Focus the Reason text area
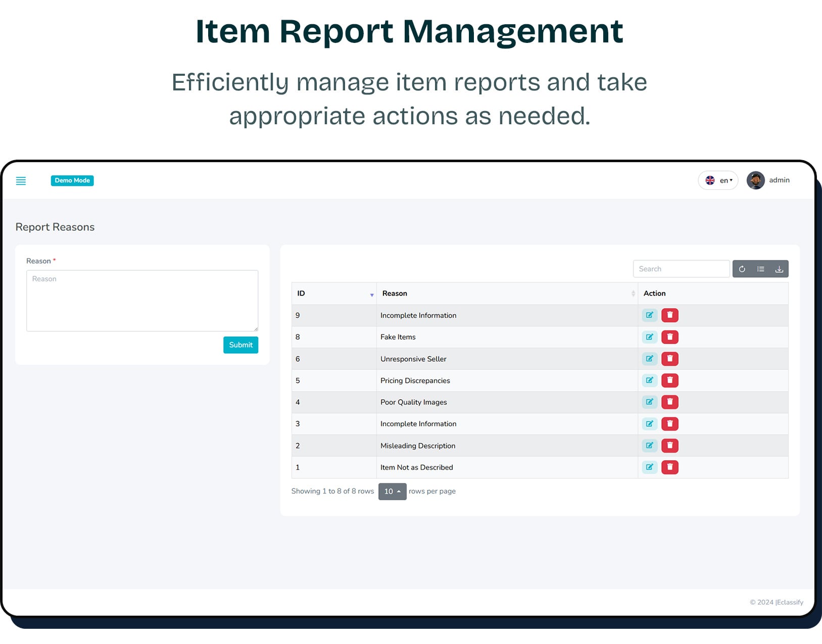 142,301
